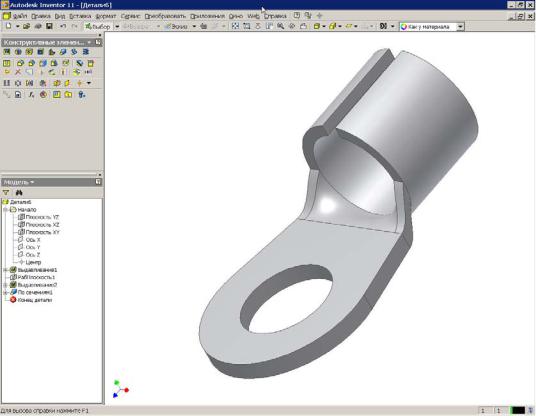Open dropdown arrow beside Эскиз button
Image resolution: width=536 pixels, height=416 pixels.
194,26
